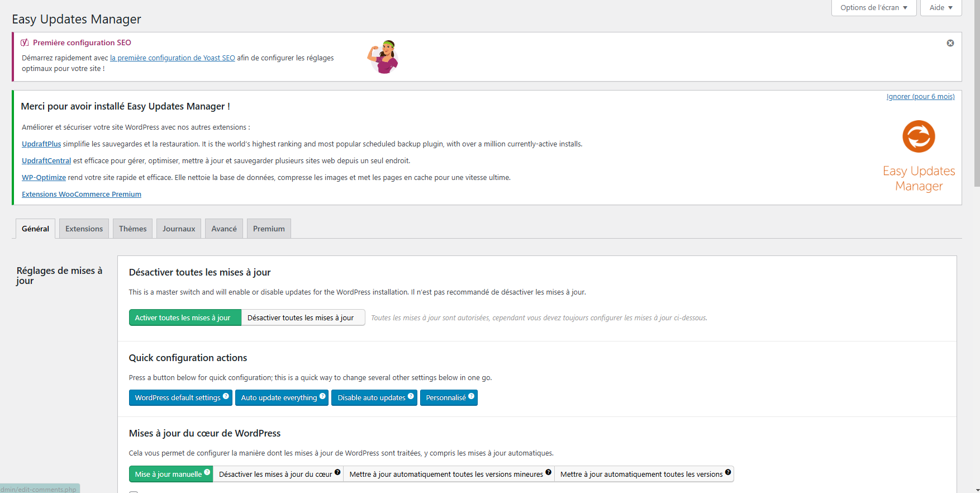
Task: Switch to the Extensions tab
Action: (x=84, y=229)
